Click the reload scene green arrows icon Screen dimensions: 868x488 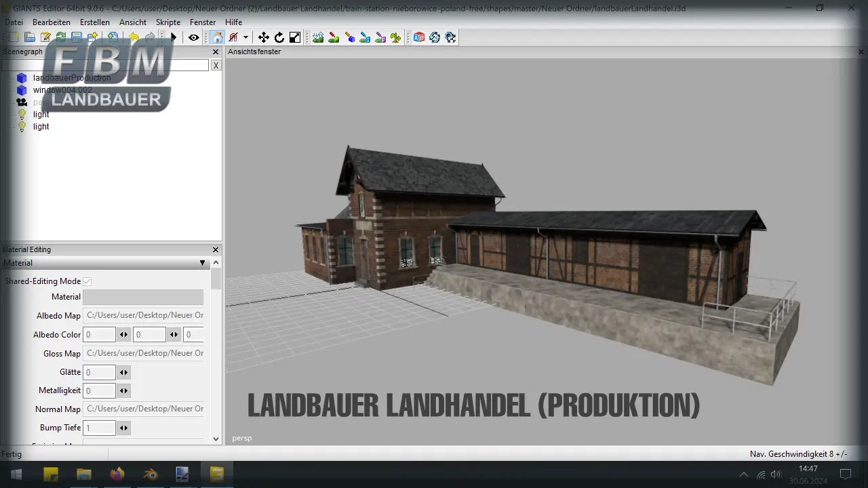pos(60,37)
